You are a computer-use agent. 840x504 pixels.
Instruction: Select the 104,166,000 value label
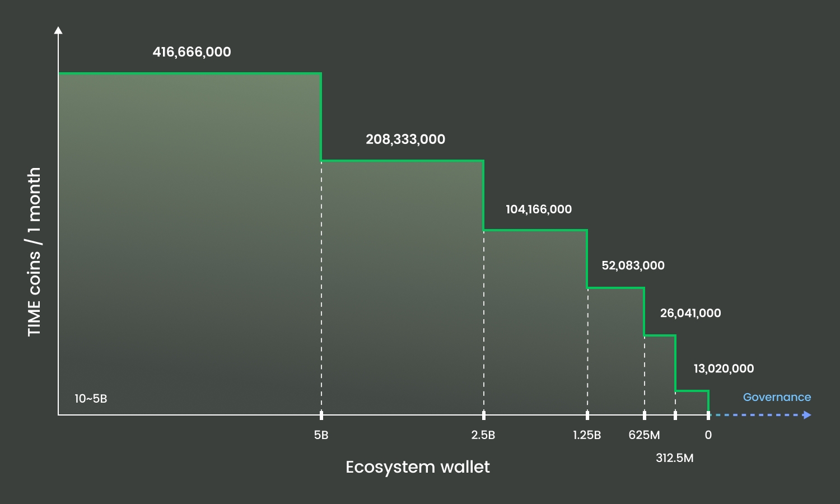point(539,209)
